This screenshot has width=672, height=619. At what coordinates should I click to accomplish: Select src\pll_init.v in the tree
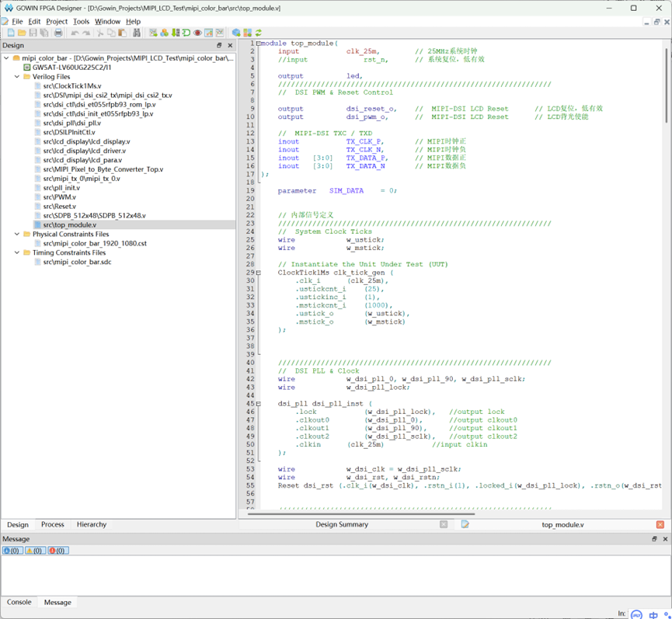pos(61,188)
